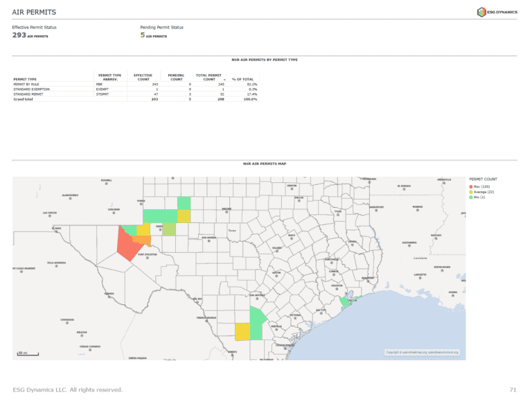Click the El Paso city marker
Viewport: 532px width, 406px height.
(x=56, y=232)
